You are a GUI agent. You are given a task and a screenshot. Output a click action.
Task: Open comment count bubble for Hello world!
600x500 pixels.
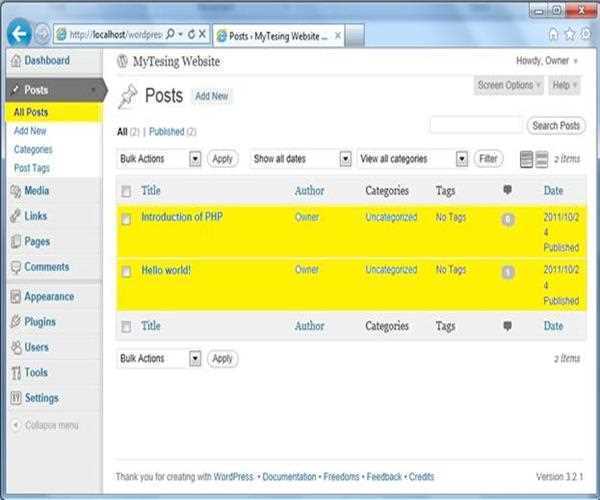pyautogui.click(x=507, y=271)
